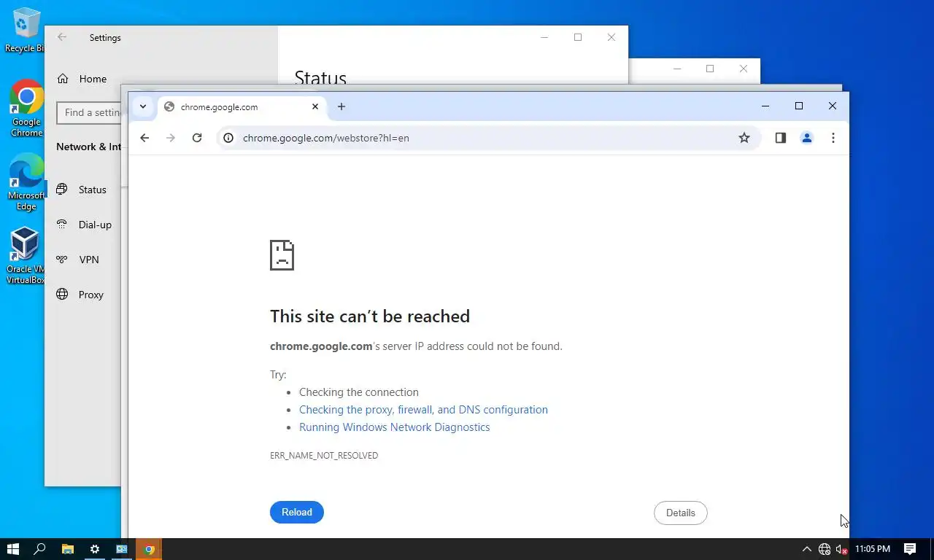934x560 pixels.
Task: Close the chrome.google.com tab
Action: [315, 106]
